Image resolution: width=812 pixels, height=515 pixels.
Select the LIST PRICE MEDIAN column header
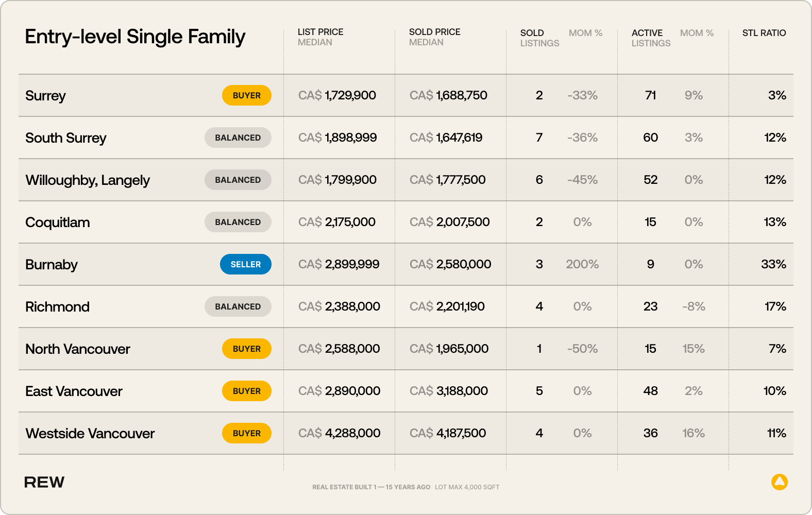(x=320, y=37)
